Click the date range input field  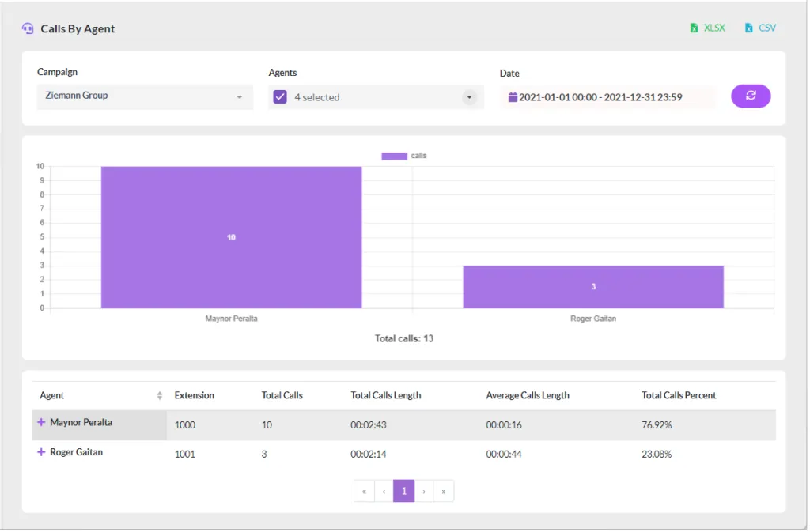pyautogui.click(x=608, y=97)
